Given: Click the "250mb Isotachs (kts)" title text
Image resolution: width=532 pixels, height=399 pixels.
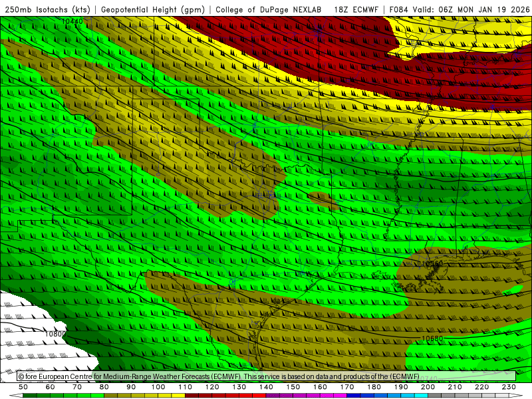Looking at the screenshot, I should tap(47, 9).
